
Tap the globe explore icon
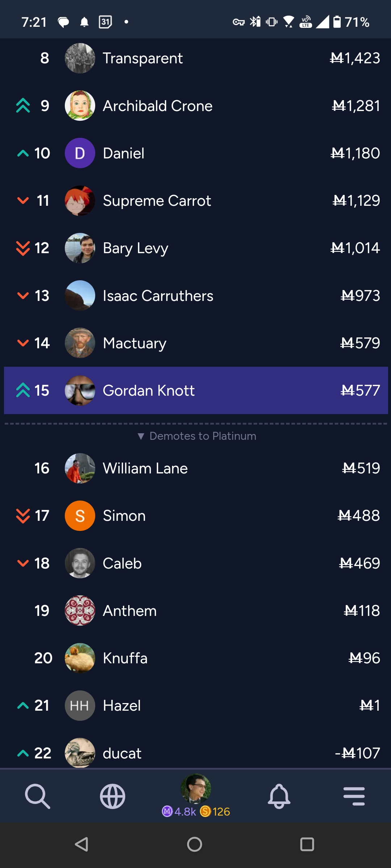113,796
